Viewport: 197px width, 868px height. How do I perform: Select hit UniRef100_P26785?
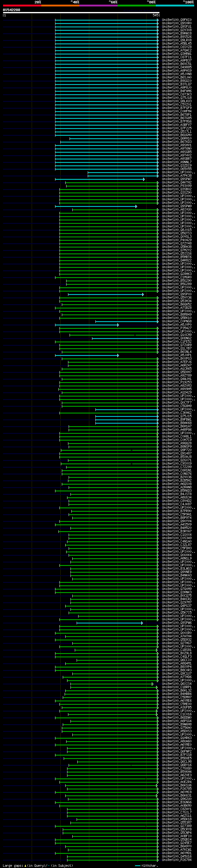pyautogui.click(x=176, y=789)
